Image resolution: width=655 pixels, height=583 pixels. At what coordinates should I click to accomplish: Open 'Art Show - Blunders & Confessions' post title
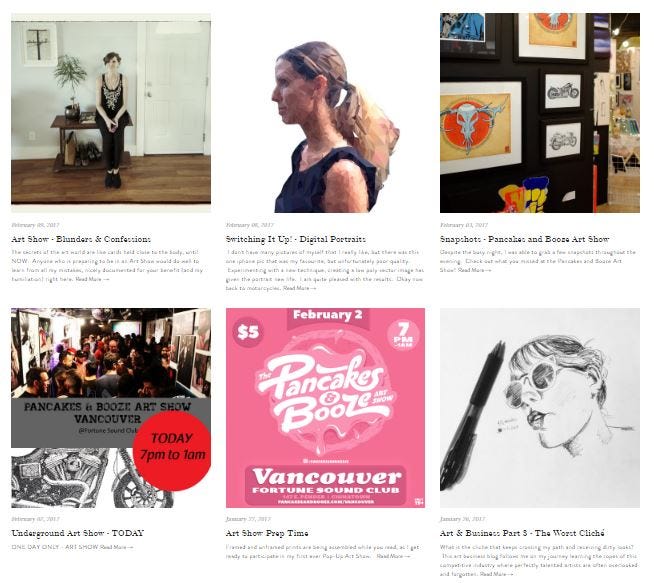pyautogui.click(x=81, y=239)
